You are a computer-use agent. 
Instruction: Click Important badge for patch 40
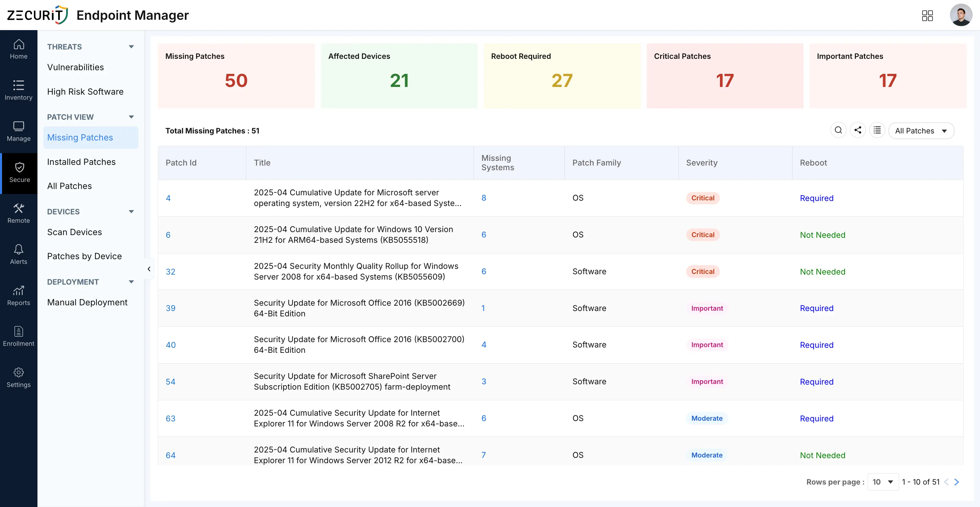point(707,345)
